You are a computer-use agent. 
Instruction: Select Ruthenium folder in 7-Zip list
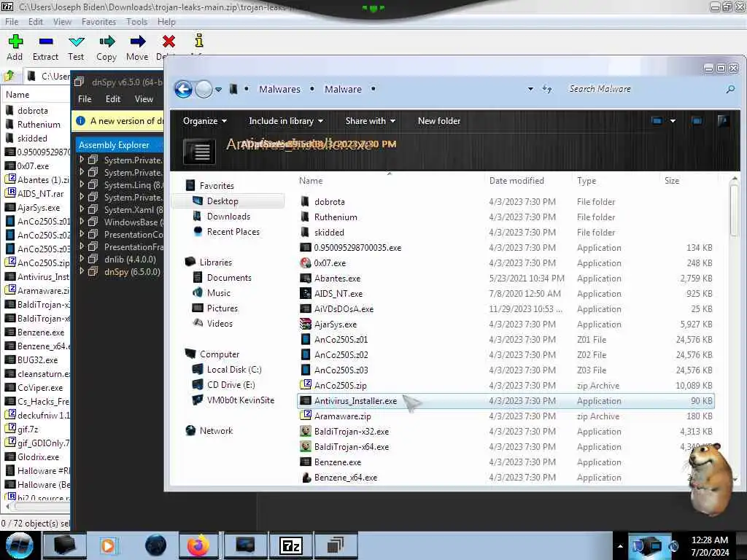[x=37, y=124]
